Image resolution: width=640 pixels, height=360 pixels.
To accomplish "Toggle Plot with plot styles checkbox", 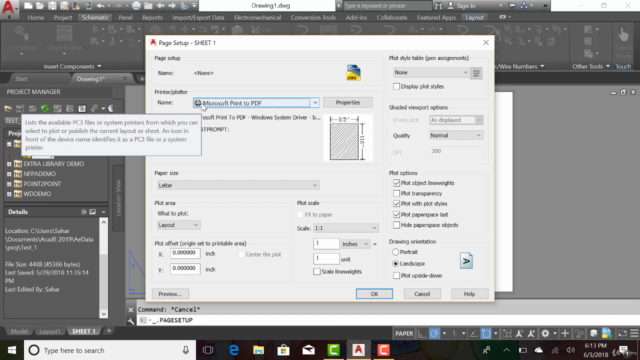I will pos(396,204).
